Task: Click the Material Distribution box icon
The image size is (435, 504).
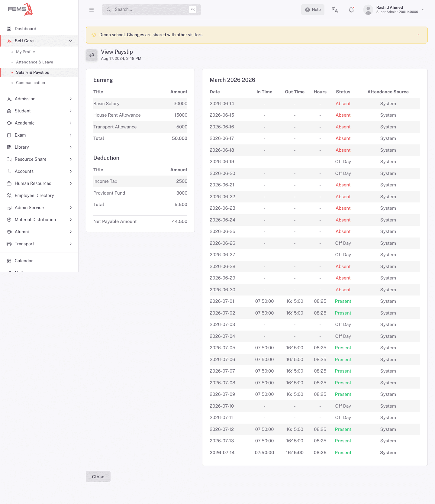Action: [9, 220]
